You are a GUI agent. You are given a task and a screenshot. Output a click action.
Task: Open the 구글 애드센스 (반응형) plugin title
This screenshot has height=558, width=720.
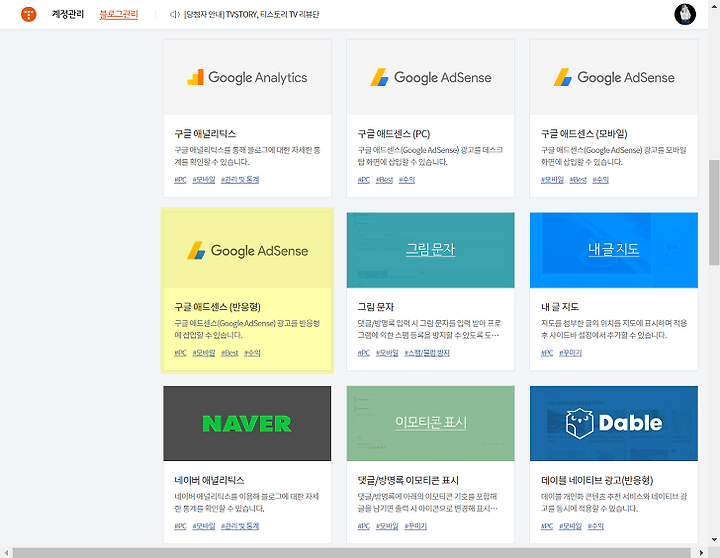(217, 307)
